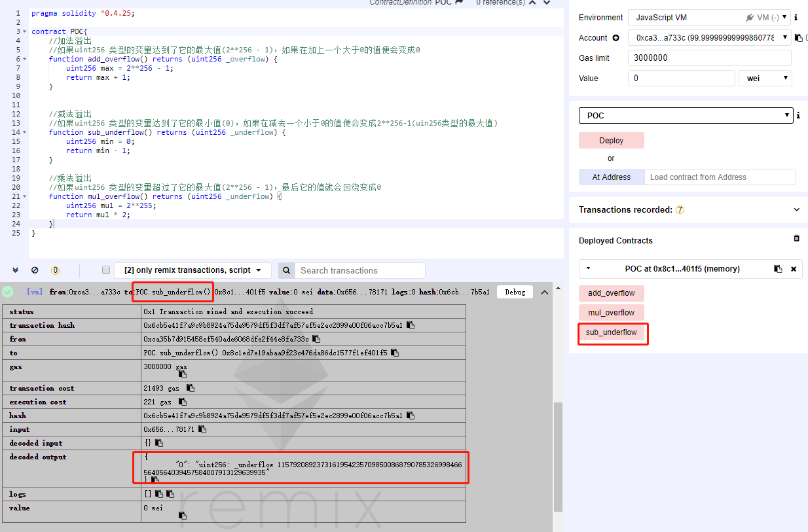Copy the selected account address
The width and height of the screenshot is (808, 532).
[799, 38]
